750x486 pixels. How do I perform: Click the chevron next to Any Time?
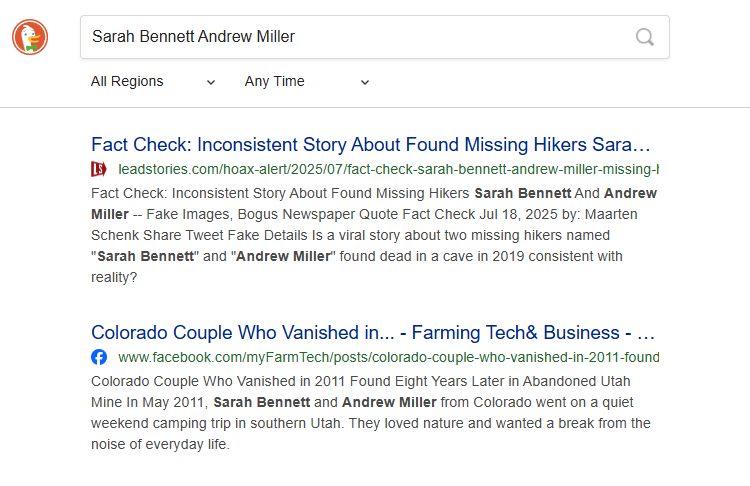[x=364, y=82]
